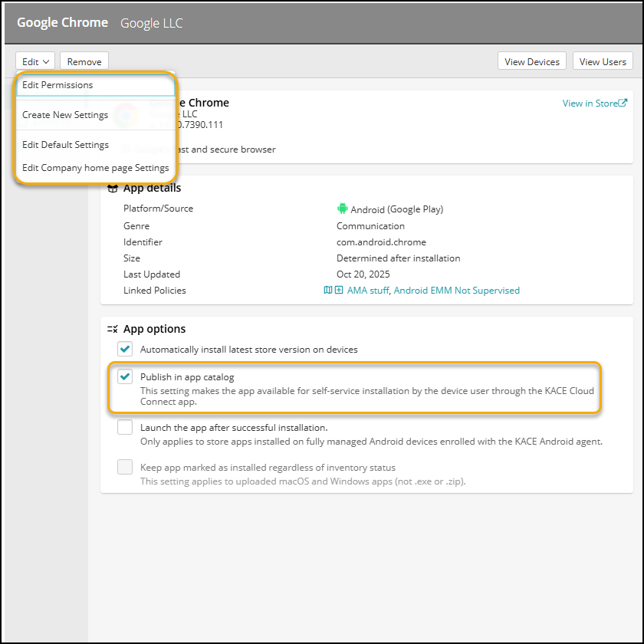Image resolution: width=644 pixels, height=644 pixels.
Task: Open Android EMM Not Supervised policy link
Action: 457,291
